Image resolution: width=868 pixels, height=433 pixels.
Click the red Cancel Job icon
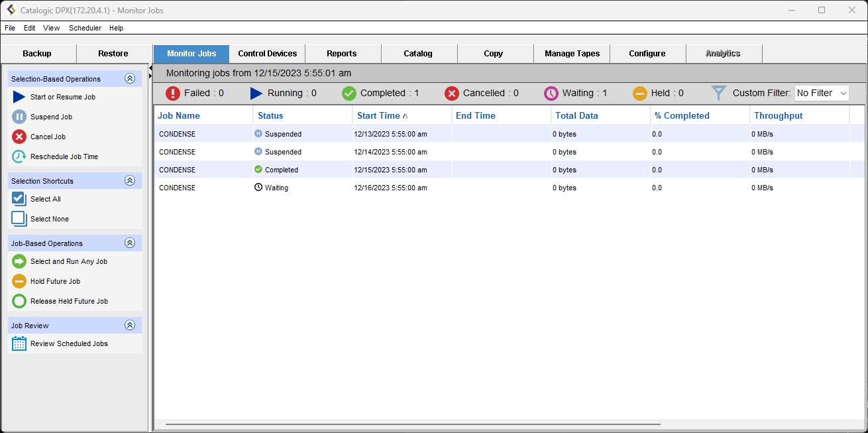[x=19, y=137]
